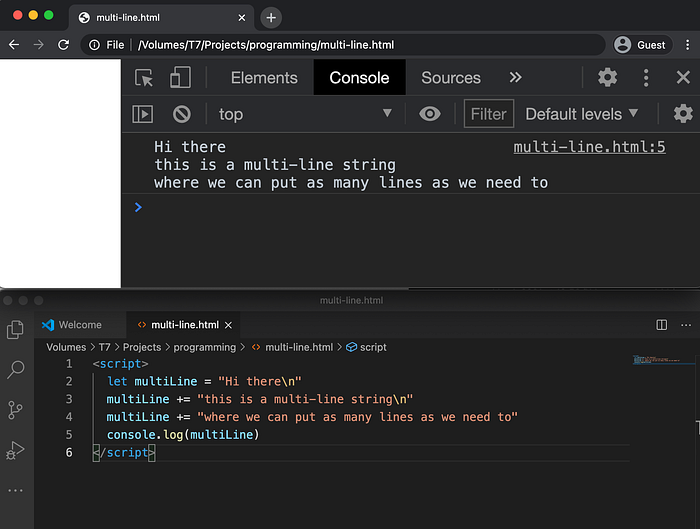Switch to the Elements tab
Viewport: 700px width, 529px height.
pos(264,78)
